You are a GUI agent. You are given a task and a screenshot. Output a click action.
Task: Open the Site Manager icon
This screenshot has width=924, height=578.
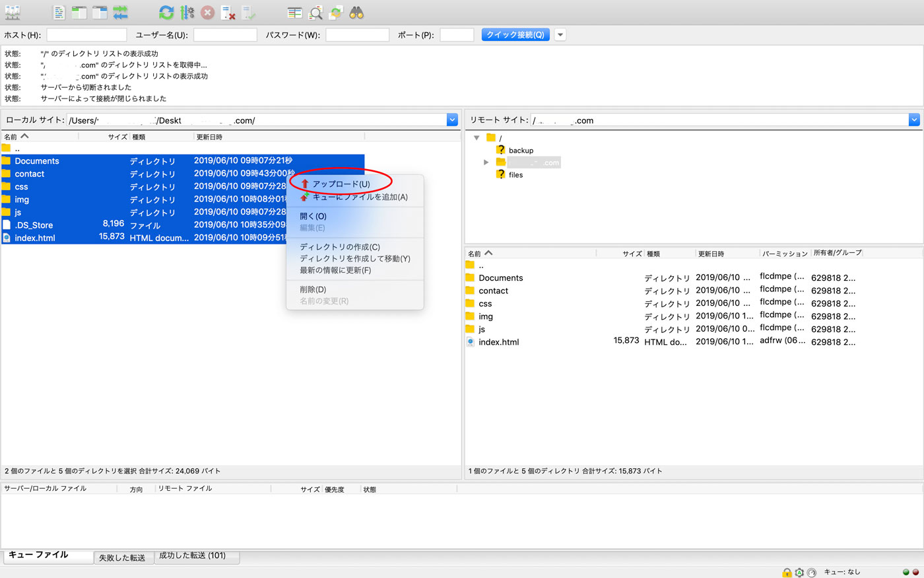[x=13, y=13]
